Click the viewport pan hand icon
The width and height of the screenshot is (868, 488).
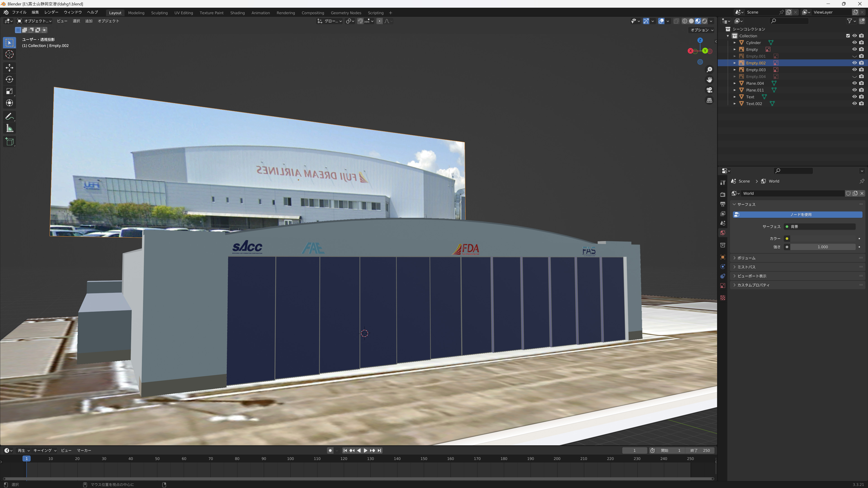pyautogui.click(x=709, y=80)
